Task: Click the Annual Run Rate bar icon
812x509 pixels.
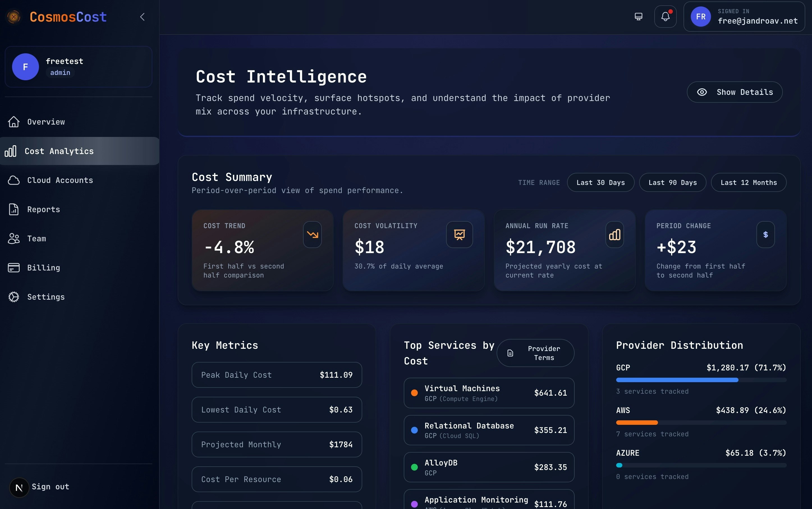Action: 614,235
